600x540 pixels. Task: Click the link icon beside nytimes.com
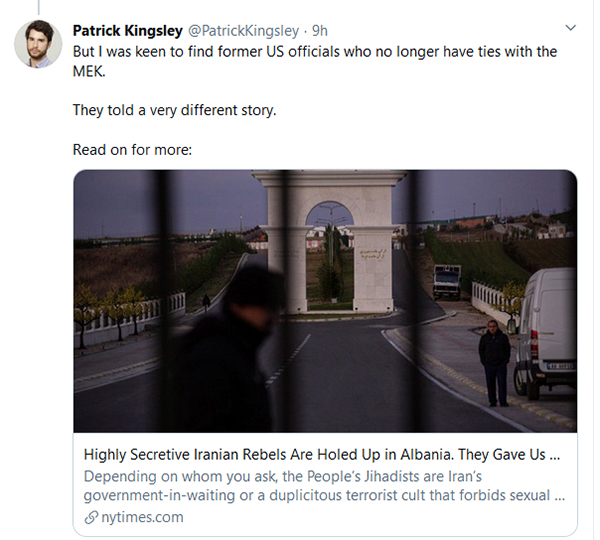click(x=91, y=517)
